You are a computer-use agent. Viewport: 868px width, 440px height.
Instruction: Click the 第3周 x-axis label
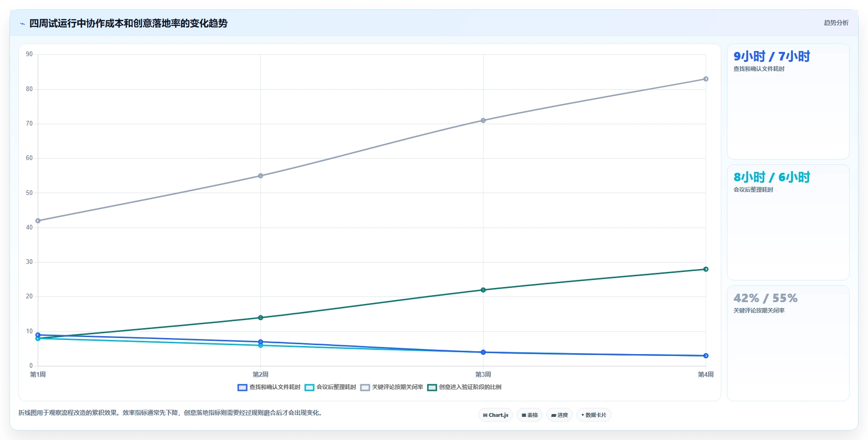pos(483,374)
